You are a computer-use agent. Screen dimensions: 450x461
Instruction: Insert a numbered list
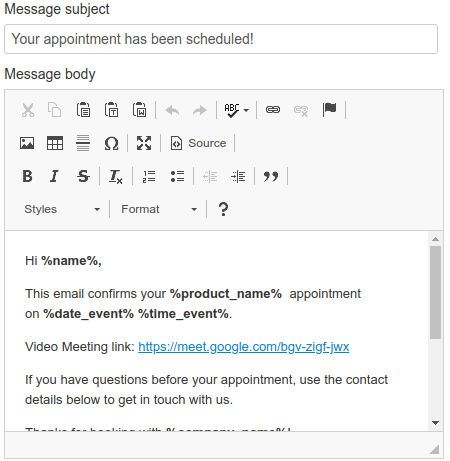pos(149,176)
